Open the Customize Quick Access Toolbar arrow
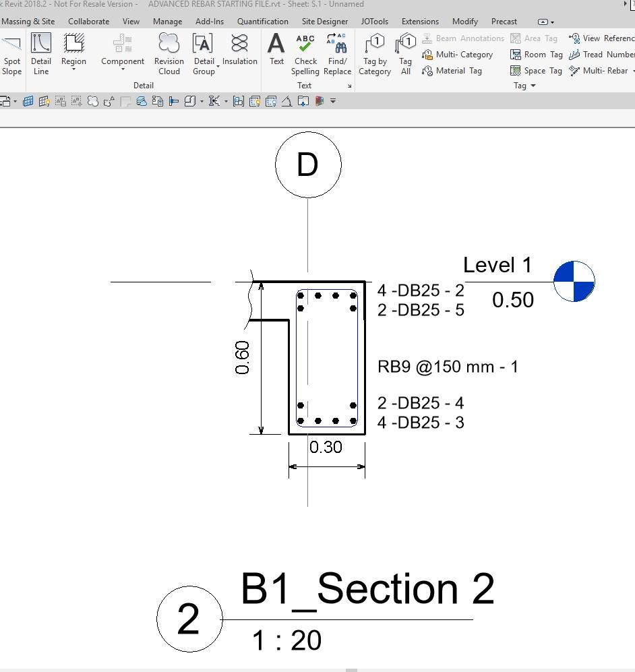The width and height of the screenshot is (635, 672). click(333, 102)
